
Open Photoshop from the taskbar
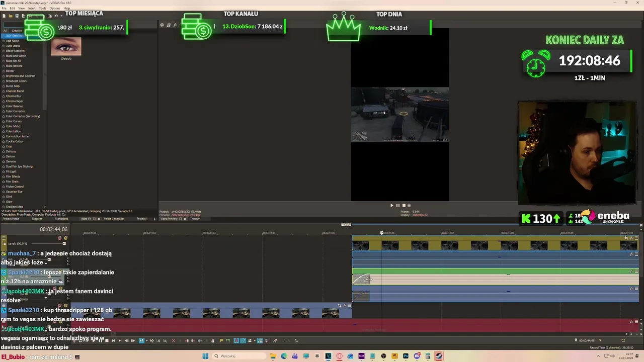(x=406, y=356)
